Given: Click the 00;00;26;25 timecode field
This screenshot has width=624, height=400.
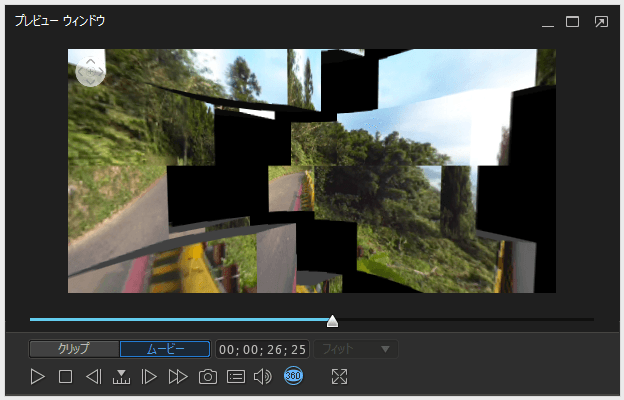Looking at the screenshot, I should pyautogui.click(x=262, y=349).
